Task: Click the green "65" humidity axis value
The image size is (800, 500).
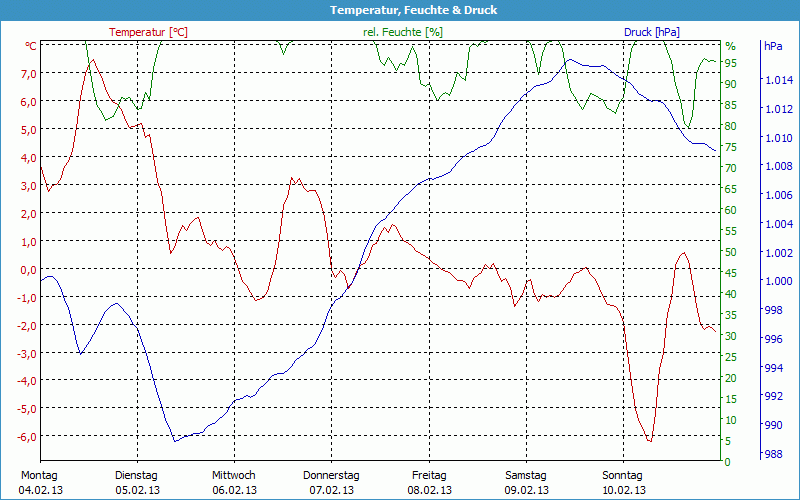Action: 731,189
